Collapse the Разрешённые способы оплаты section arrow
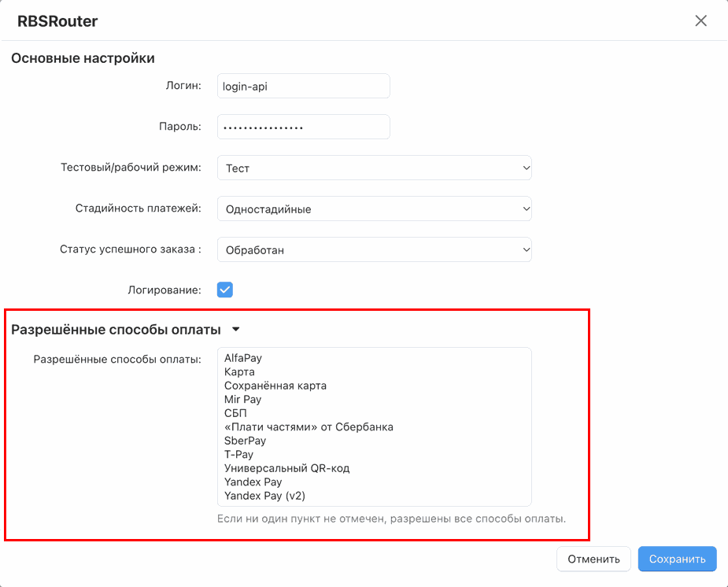Image resolution: width=728 pixels, height=587 pixels. click(236, 330)
